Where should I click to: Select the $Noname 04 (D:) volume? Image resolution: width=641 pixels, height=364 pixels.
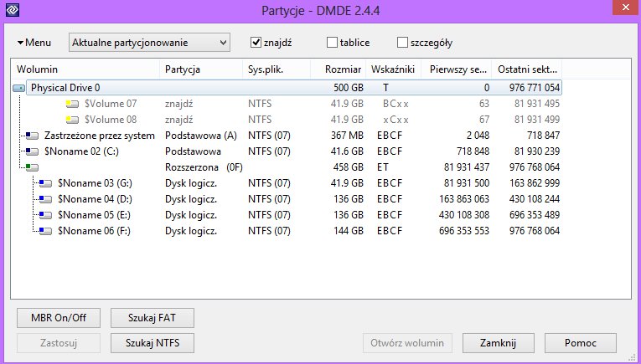pyautogui.click(x=95, y=199)
